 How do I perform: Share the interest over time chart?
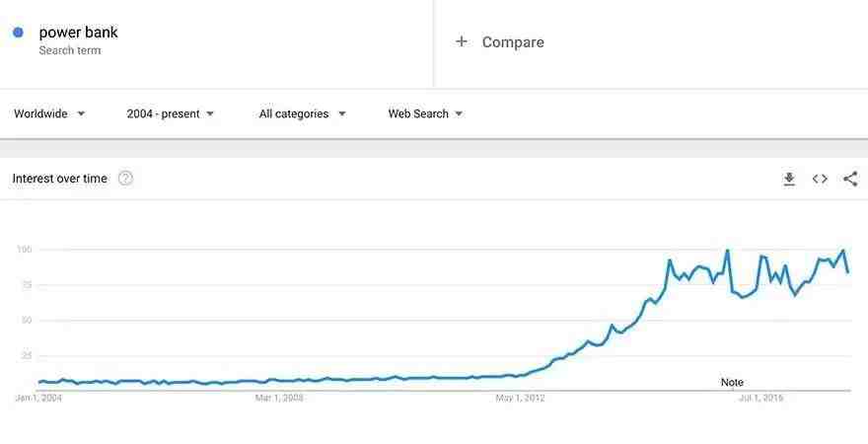click(850, 179)
